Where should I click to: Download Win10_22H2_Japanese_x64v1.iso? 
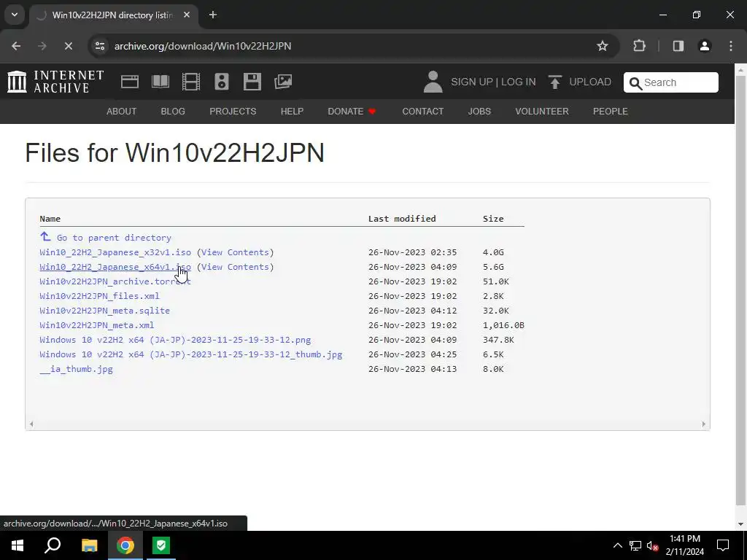pos(115,267)
